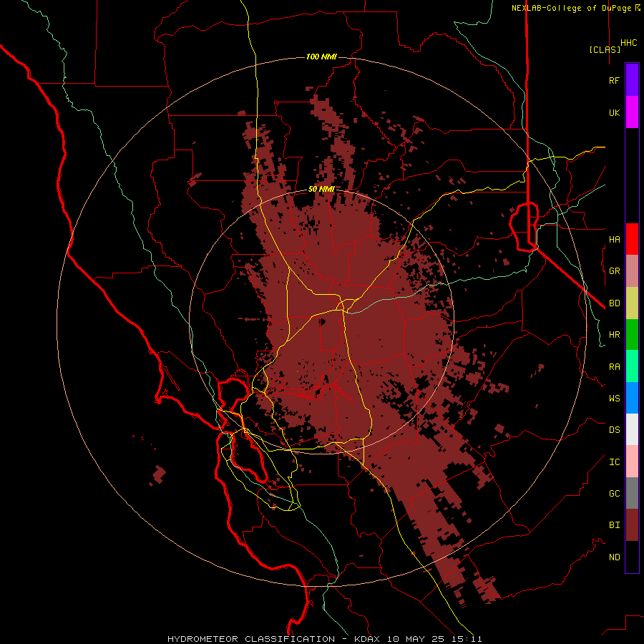Click the HA red legend swatch
This screenshot has height=644, width=644.
(632, 239)
